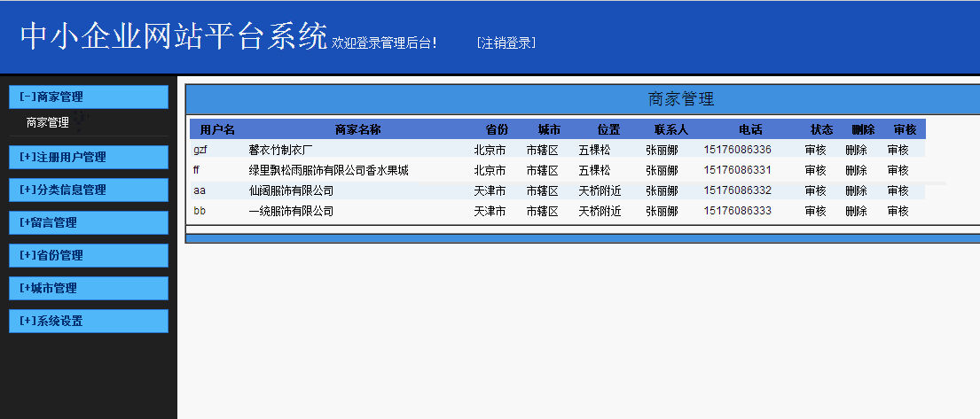Delete the 一统服饰有限公司 merchant row
This screenshot has width=980, height=419.
click(856, 211)
